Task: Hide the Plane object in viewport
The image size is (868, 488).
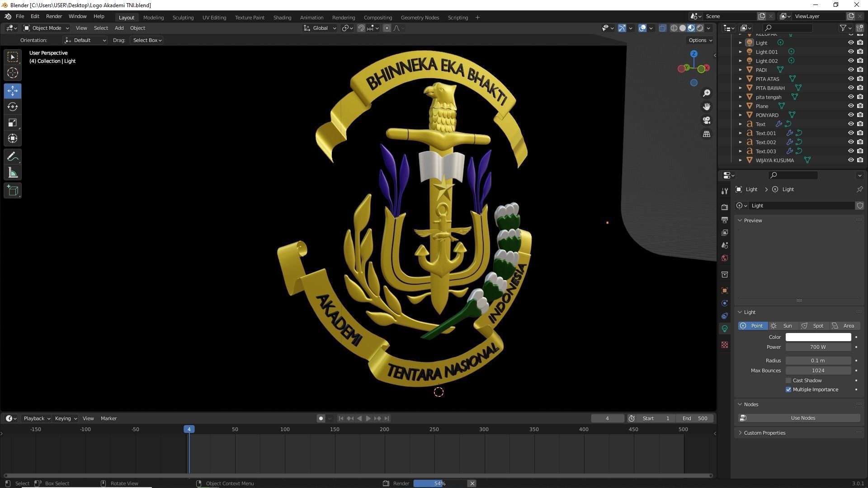Action: pos(850,106)
